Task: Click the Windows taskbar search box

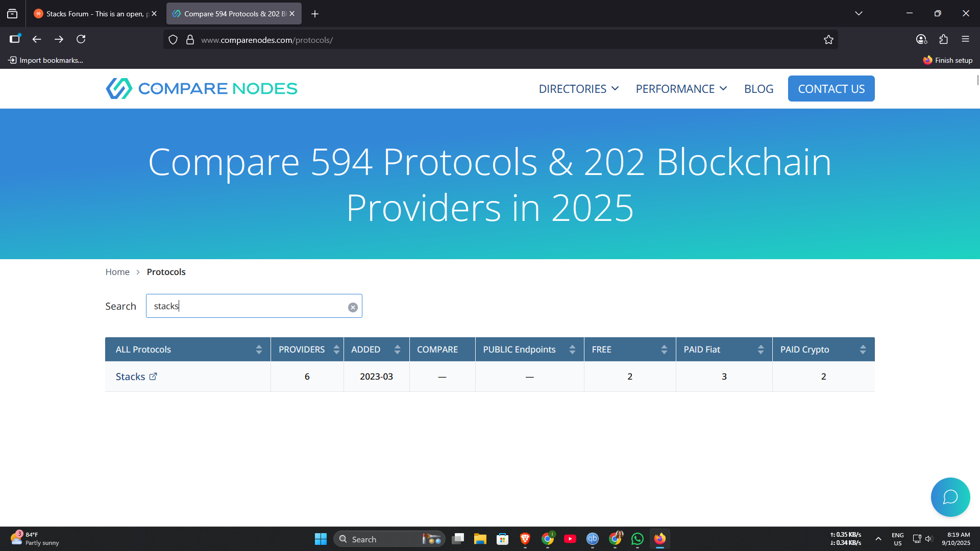Action: (389, 539)
